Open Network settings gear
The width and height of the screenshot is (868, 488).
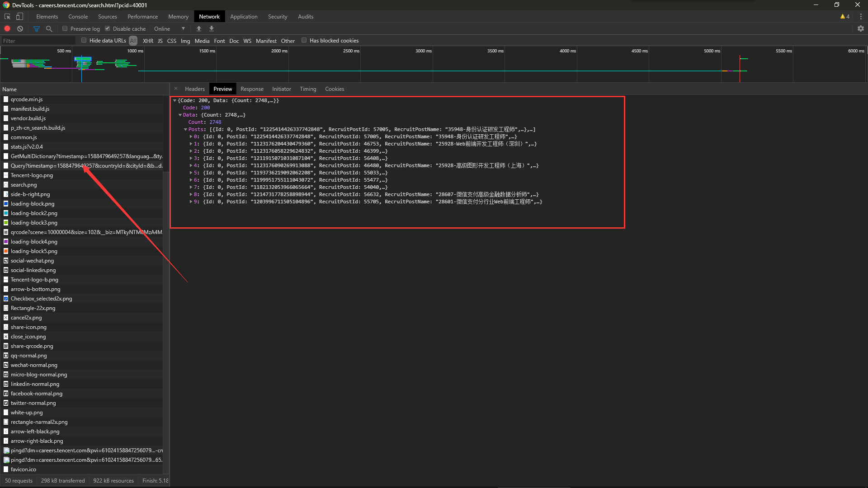pyautogui.click(x=860, y=28)
